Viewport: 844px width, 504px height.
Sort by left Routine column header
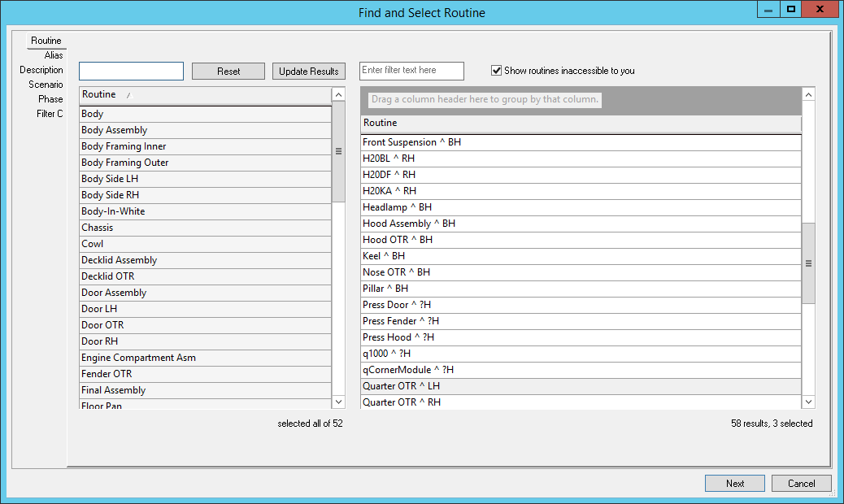[x=205, y=95]
